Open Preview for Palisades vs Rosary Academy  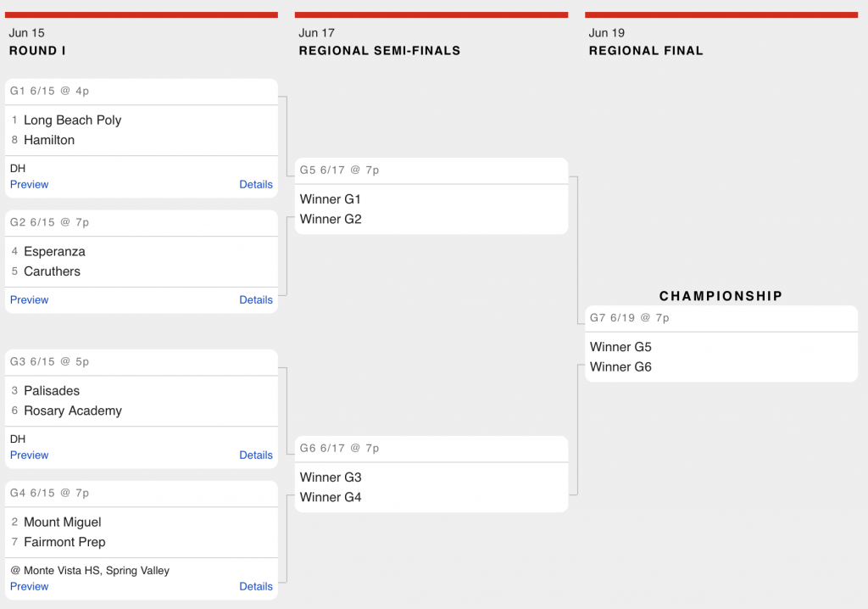30,455
